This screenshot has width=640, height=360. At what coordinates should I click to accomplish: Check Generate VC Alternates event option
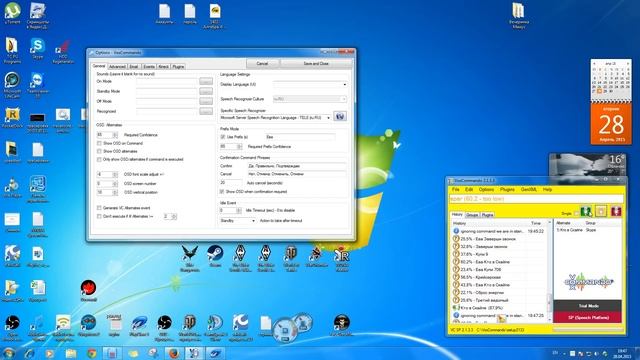pos(99,208)
